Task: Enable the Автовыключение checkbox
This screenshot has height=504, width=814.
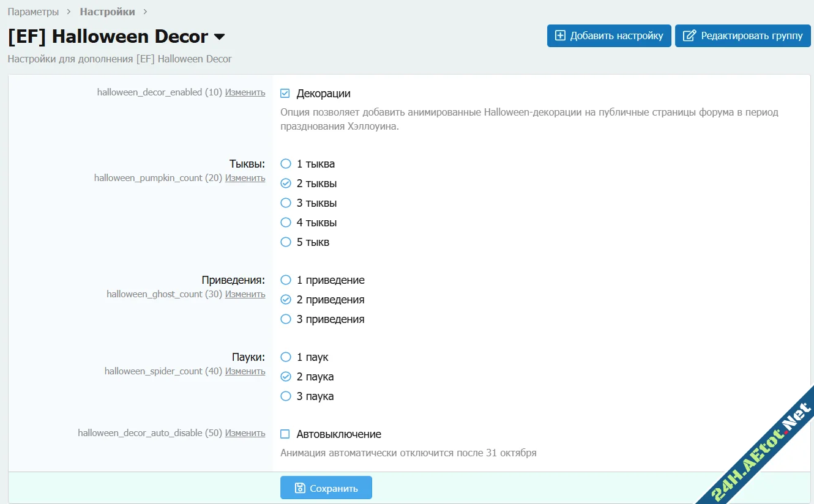Action: [285, 434]
